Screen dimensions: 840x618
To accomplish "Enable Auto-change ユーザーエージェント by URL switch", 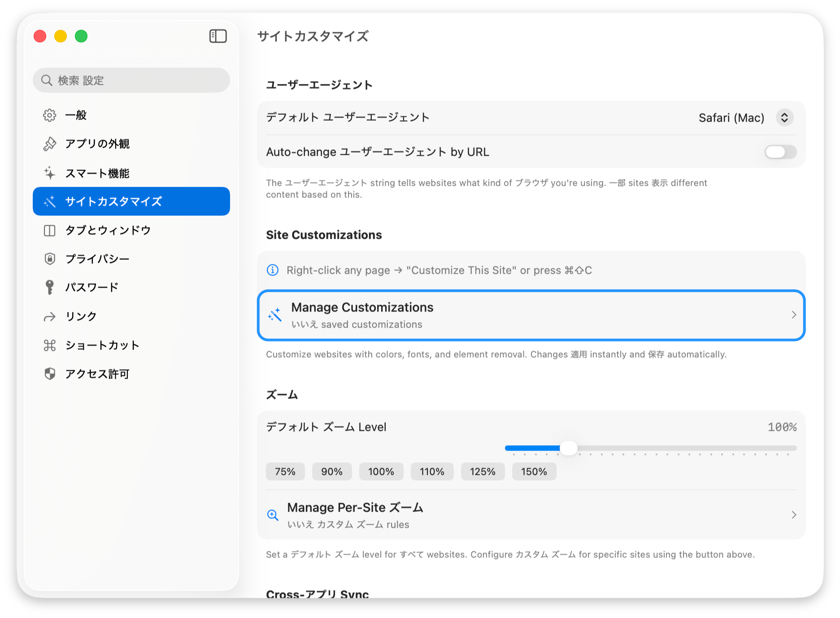I will point(780,152).
